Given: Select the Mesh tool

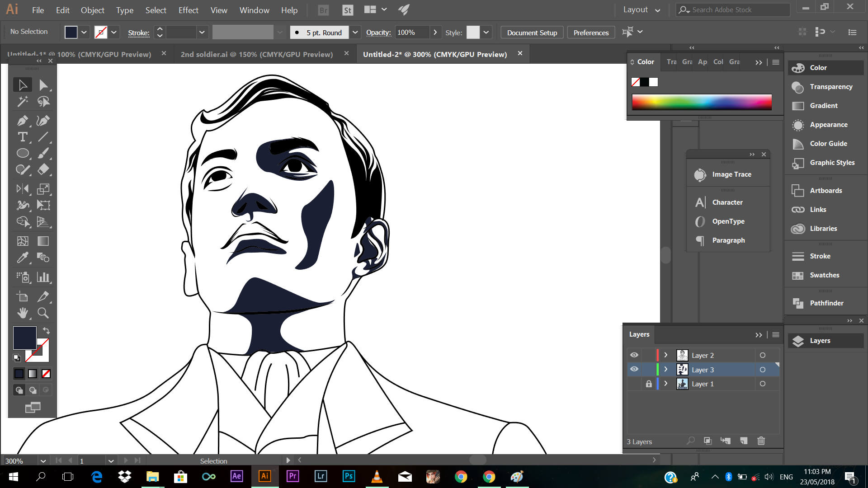Looking at the screenshot, I should click(22, 241).
